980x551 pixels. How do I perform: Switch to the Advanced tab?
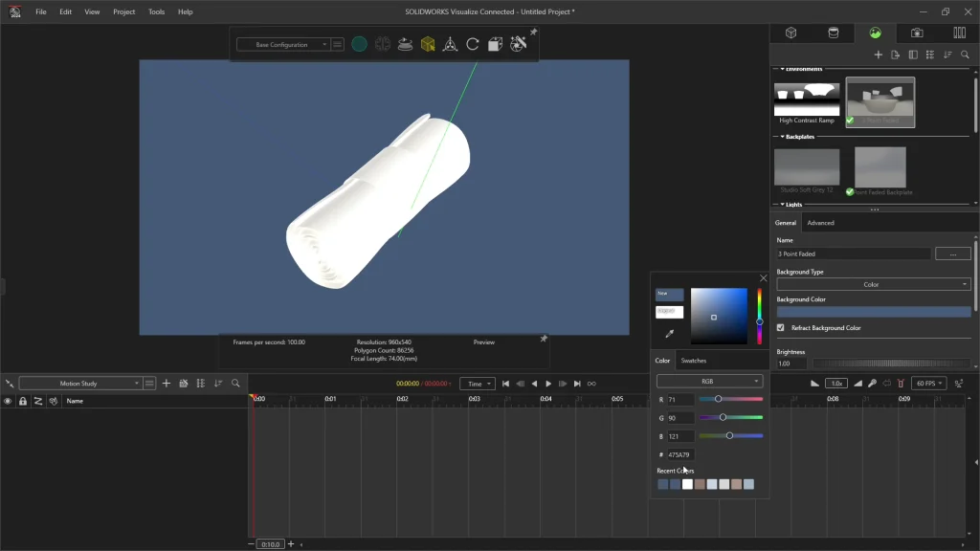[820, 223]
